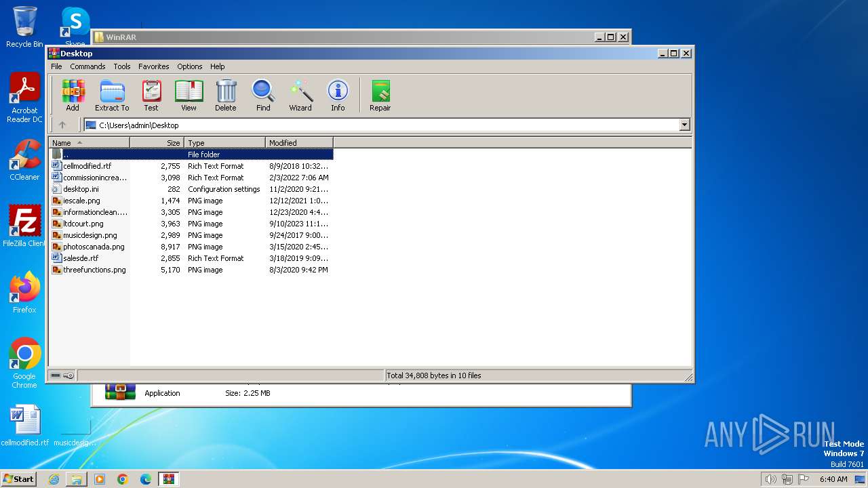Go up one folder level arrow
The image size is (868, 488).
tap(62, 125)
